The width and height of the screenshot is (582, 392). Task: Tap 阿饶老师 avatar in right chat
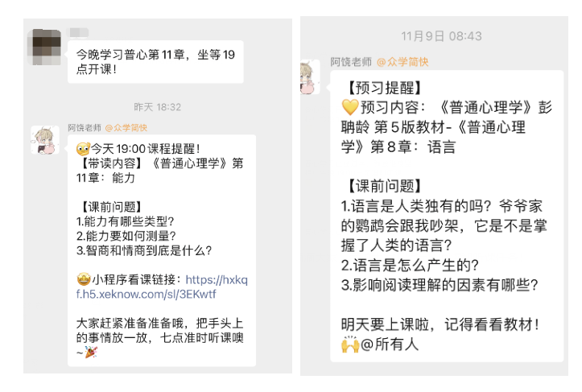click(x=310, y=76)
